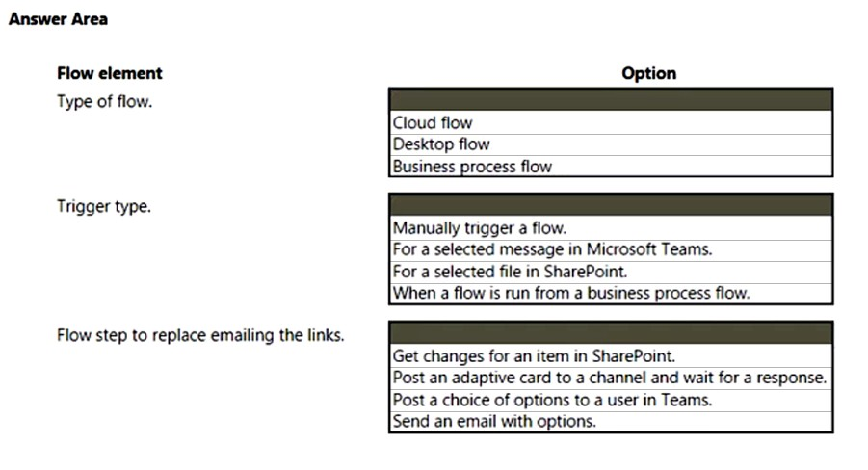The image size is (868, 470).
Task: Open the Flow step dropdown header bar
Action: tap(611, 333)
